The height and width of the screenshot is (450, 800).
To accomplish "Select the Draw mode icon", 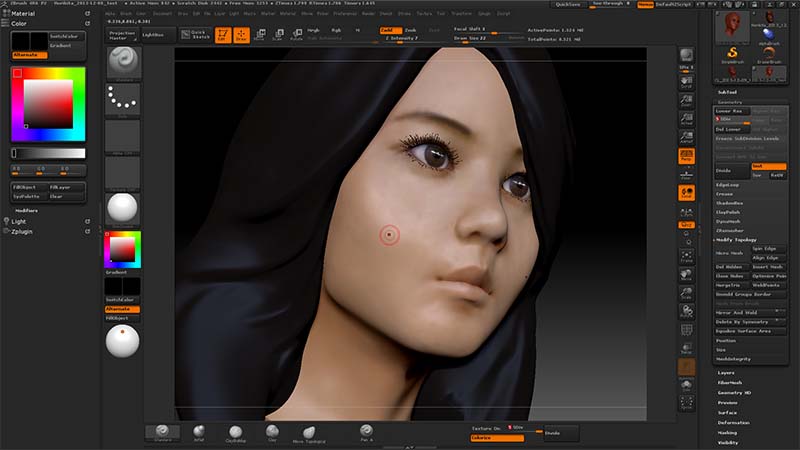I will (x=241, y=35).
